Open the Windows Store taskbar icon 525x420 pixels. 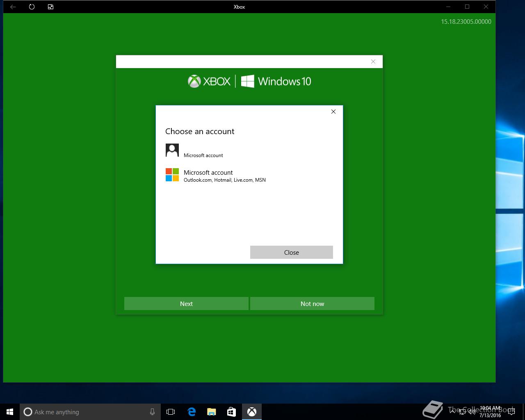pyautogui.click(x=231, y=412)
